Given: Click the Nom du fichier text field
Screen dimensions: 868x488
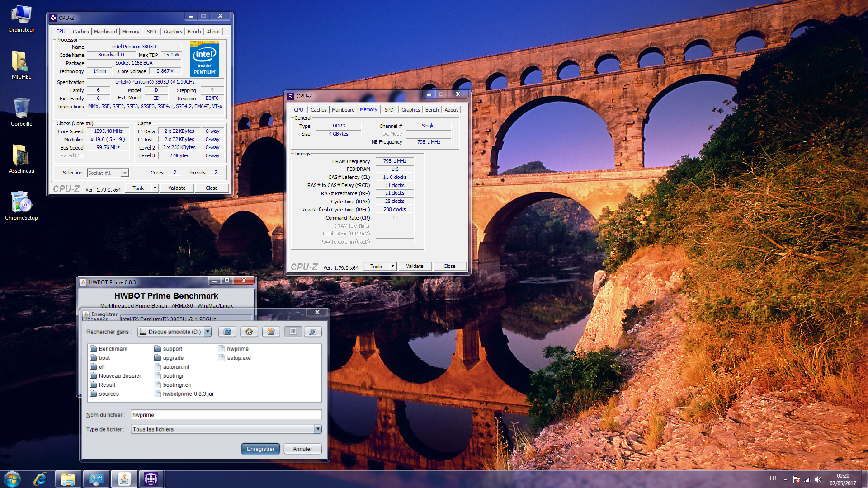Looking at the screenshot, I should point(226,415).
